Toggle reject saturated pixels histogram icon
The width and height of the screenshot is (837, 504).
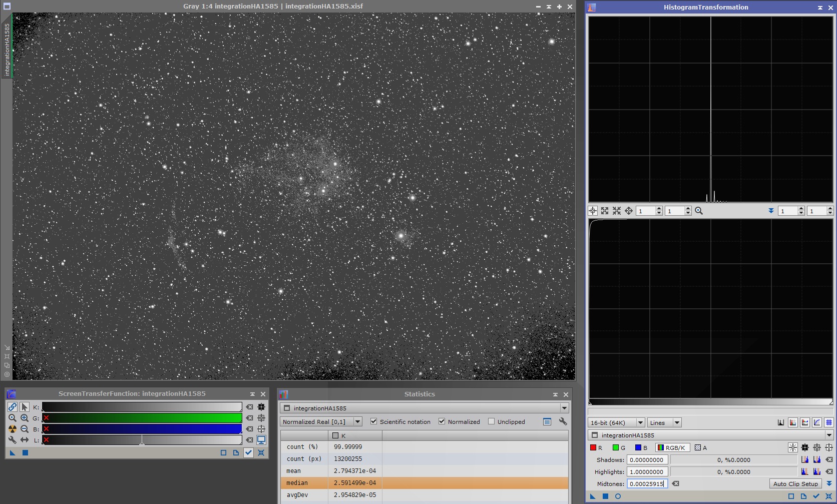[x=781, y=423]
